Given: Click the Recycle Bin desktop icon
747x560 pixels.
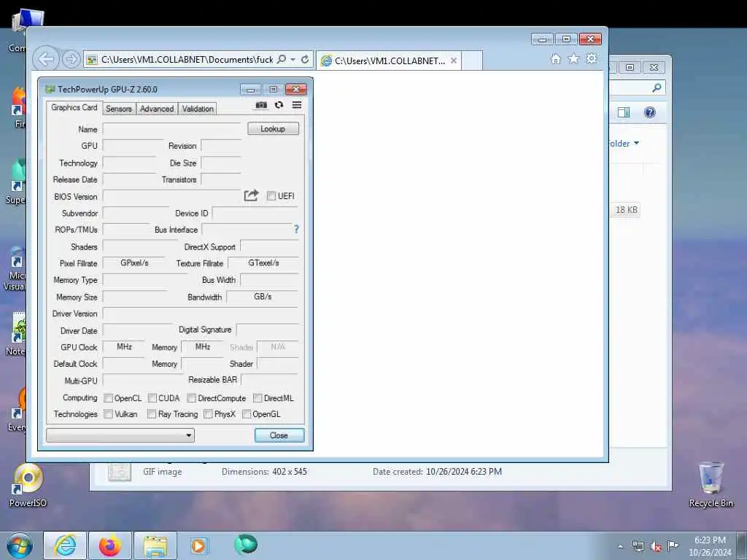Looking at the screenshot, I should [711, 485].
